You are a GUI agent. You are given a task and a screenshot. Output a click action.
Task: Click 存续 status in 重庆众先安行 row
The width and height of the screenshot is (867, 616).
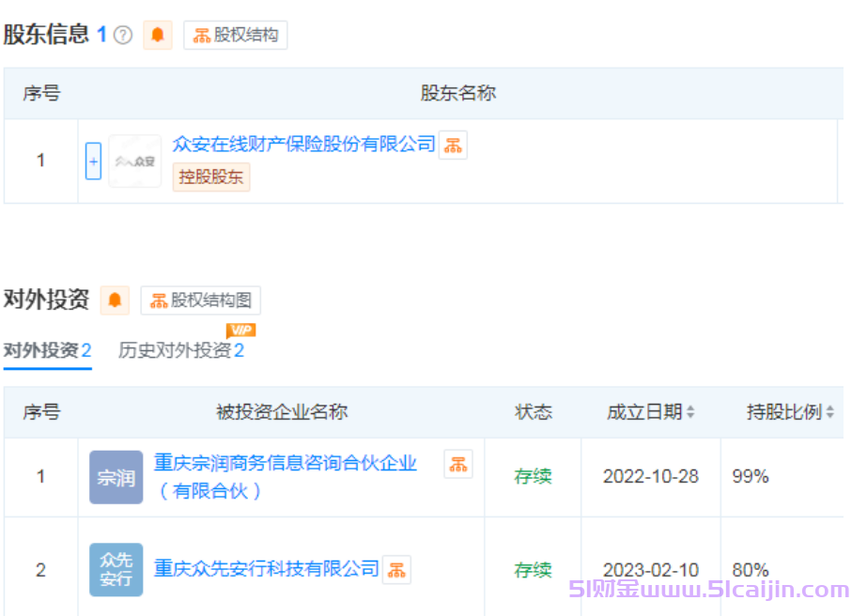pyautogui.click(x=533, y=570)
